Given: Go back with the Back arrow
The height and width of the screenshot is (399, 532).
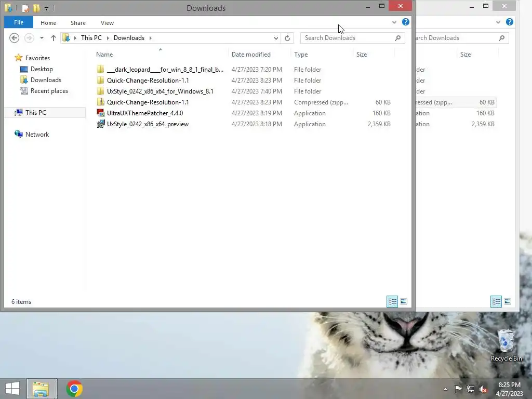Looking at the screenshot, I should pos(14,37).
